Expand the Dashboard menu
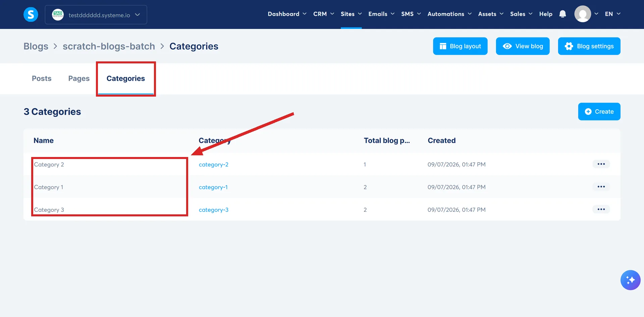 tap(287, 14)
